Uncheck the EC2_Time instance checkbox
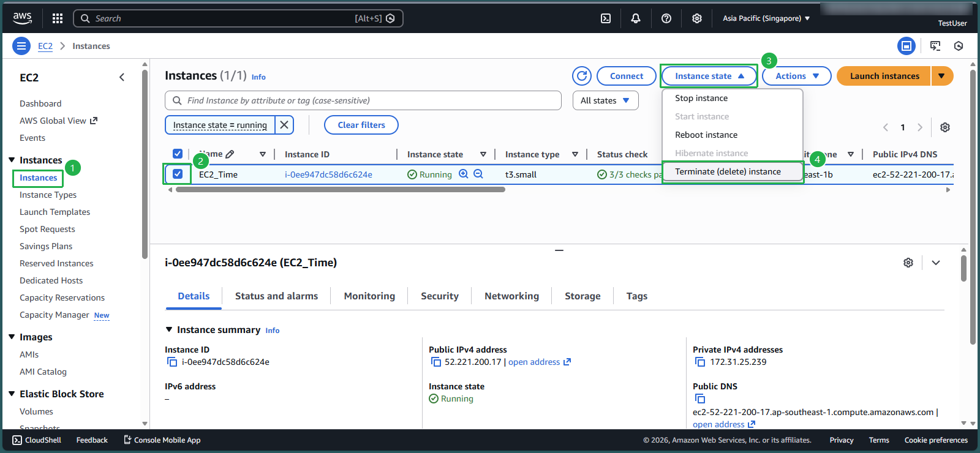Image resolution: width=980 pixels, height=453 pixels. point(178,174)
